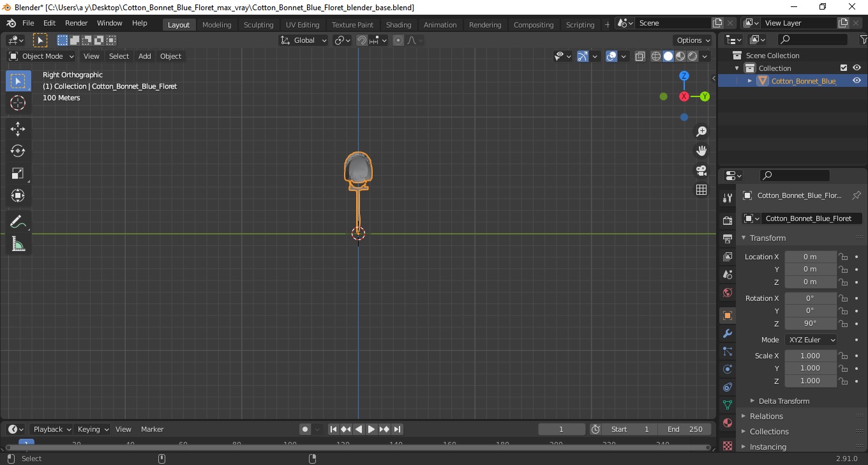868x465 pixels.
Task: Select the Measure ruler tool
Action: (18, 244)
